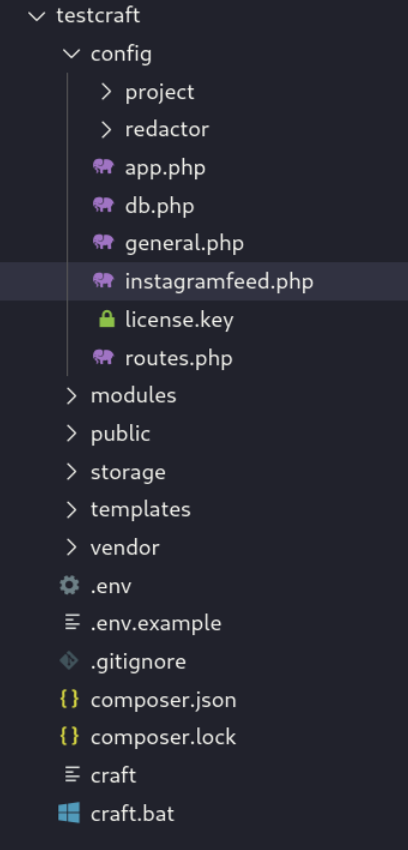This screenshot has width=408, height=850.
Task: Click the gear icon beside .env
Action: pyautogui.click(x=69, y=585)
